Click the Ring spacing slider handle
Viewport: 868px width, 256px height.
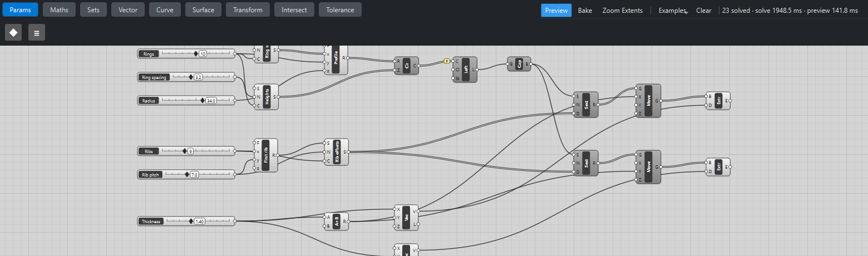coord(191,77)
